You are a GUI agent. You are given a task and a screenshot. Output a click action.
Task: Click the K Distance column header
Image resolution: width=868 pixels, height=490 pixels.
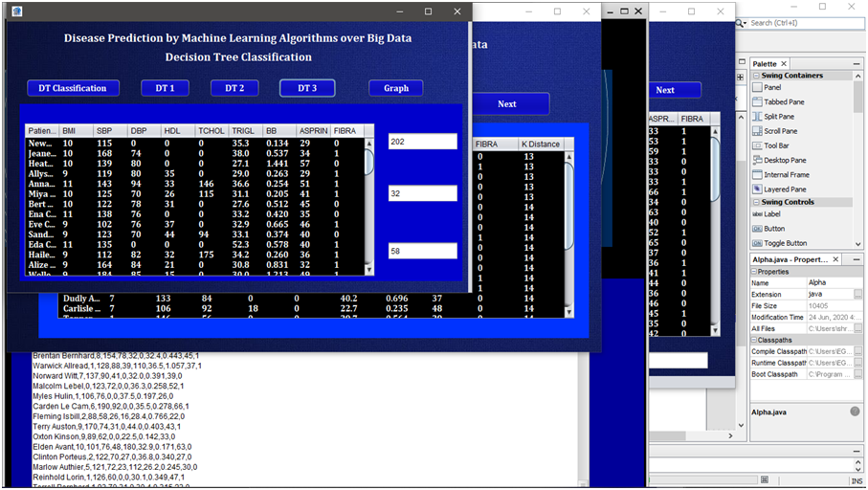pos(541,144)
